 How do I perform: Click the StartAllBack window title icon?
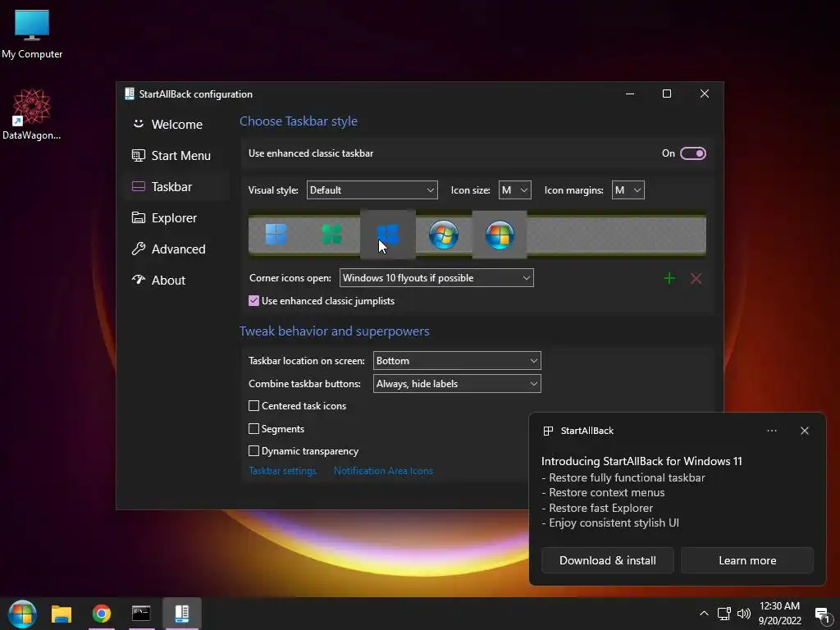coord(129,94)
